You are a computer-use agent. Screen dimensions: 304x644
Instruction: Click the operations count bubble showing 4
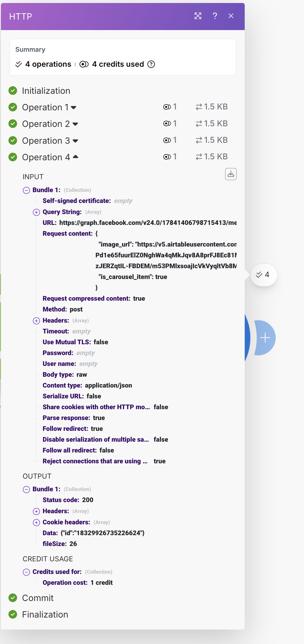click(x=263, y=275)
